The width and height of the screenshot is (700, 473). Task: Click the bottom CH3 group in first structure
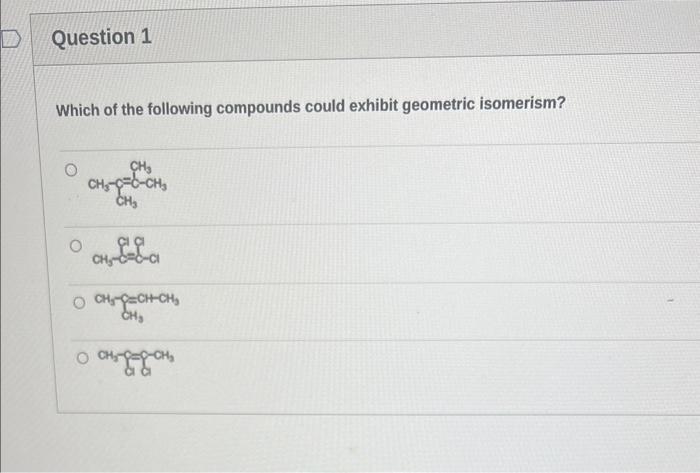click(126, 202)
